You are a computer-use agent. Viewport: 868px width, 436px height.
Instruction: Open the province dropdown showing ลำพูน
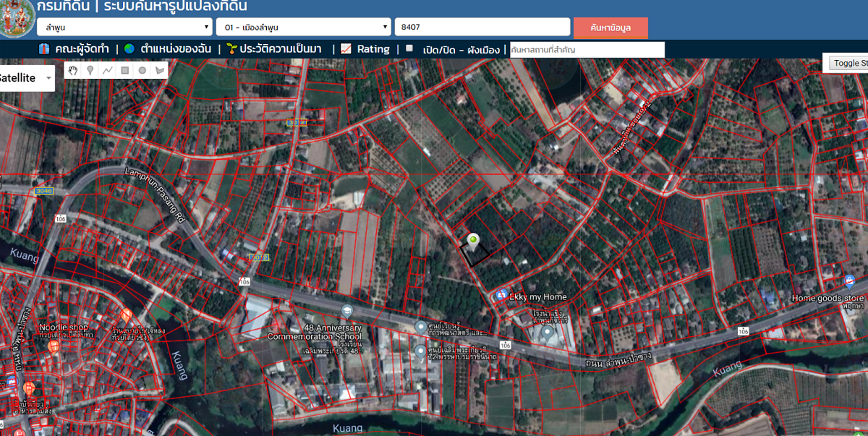(x=124, y=27)
